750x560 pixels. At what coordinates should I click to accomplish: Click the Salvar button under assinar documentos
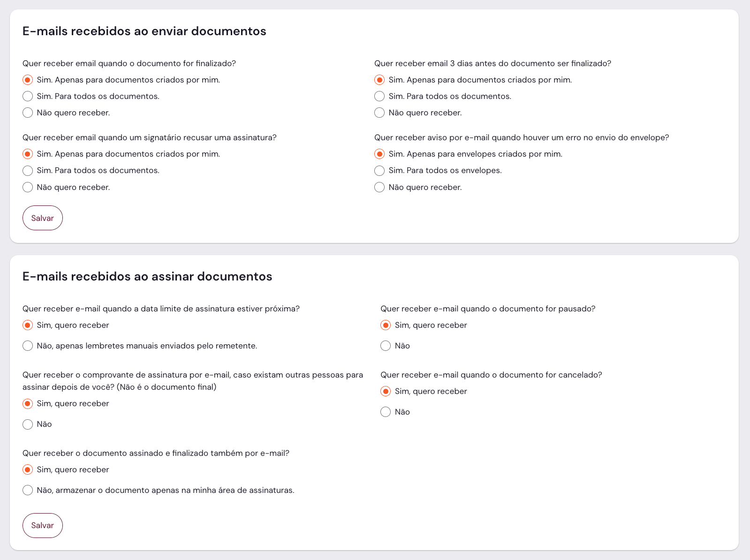click(x=42, y=525)
